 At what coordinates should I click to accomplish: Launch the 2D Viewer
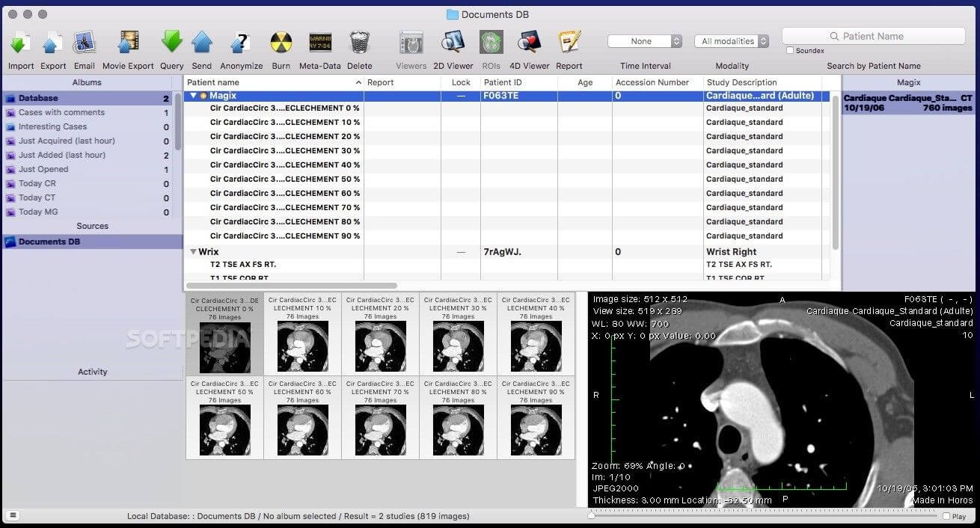(453, 43)
